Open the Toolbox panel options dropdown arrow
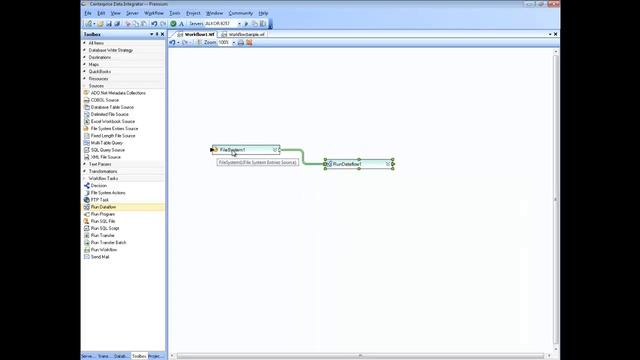This screenshot has width=640, height=360. click(152, 34)
